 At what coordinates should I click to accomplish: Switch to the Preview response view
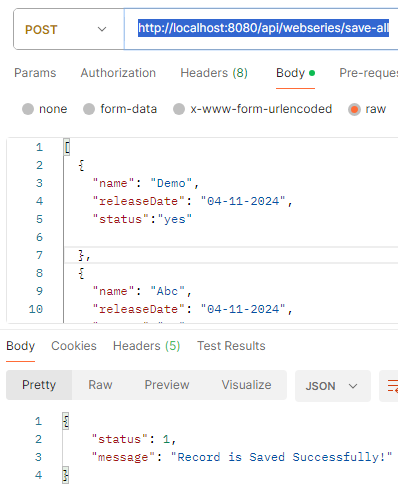167,385
